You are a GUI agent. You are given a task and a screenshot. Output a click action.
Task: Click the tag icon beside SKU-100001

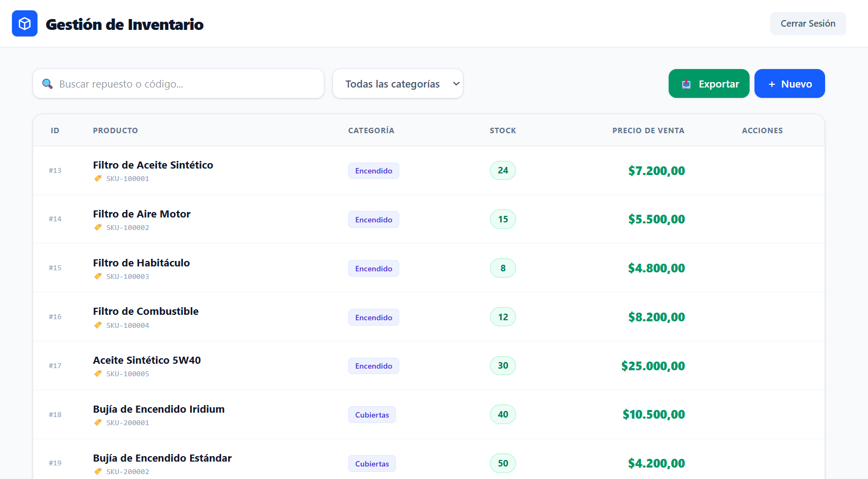click(x=98, y=178)
